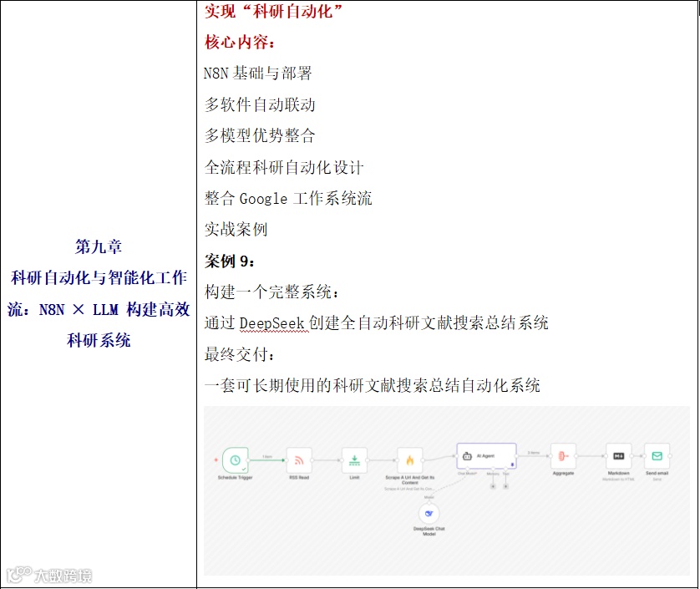The height and width of the screenshot is (589, 700).
Task: Click the line "最终交付:"
Action: pos(240,354)
